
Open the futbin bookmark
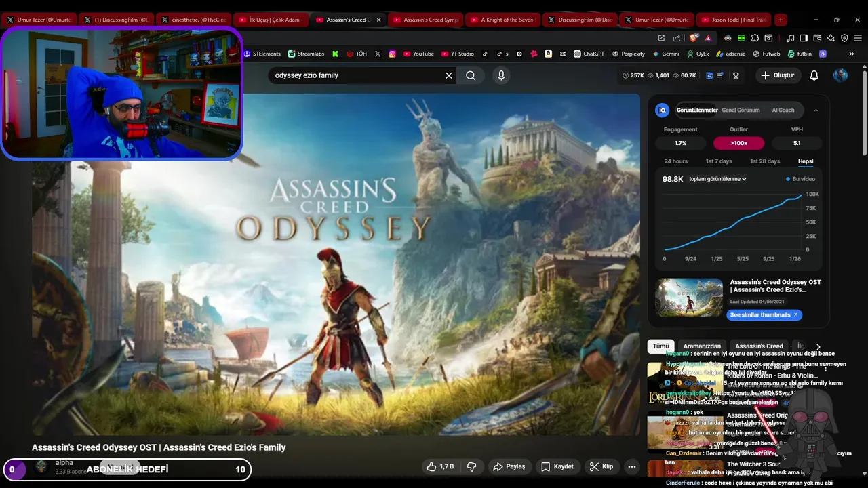coord(800,54)
